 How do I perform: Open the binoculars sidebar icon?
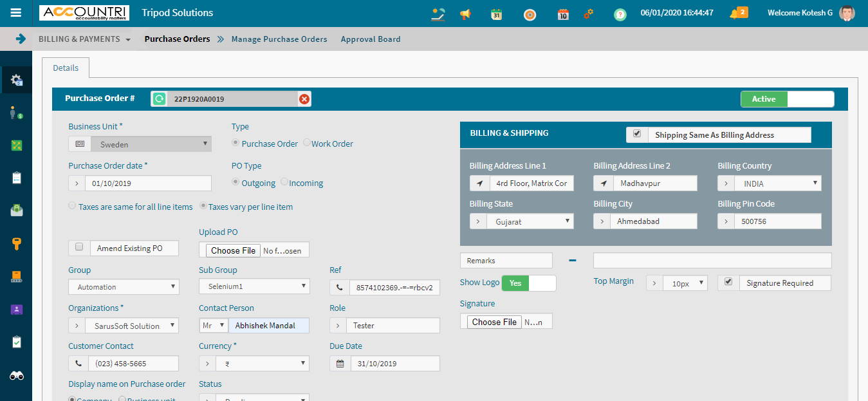click(17, 376)
